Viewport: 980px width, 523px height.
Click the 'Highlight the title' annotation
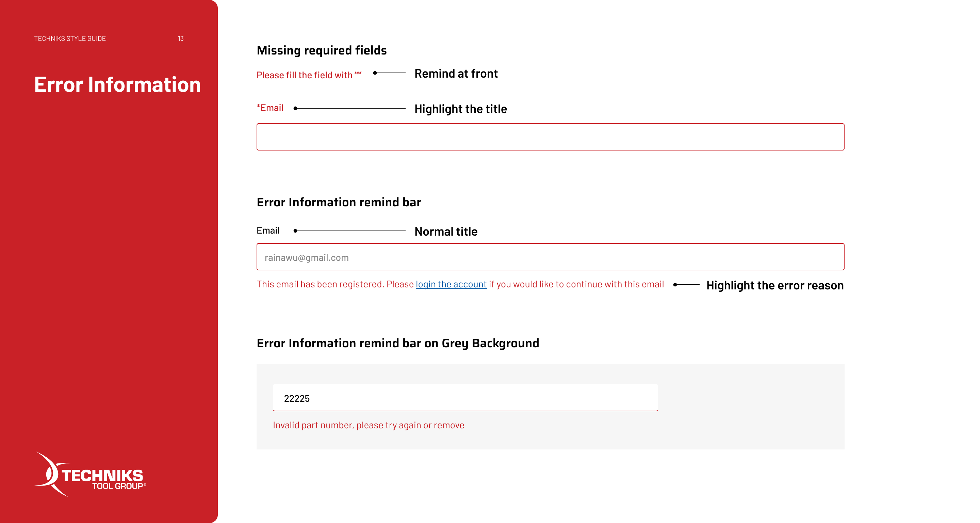point(460,109)
